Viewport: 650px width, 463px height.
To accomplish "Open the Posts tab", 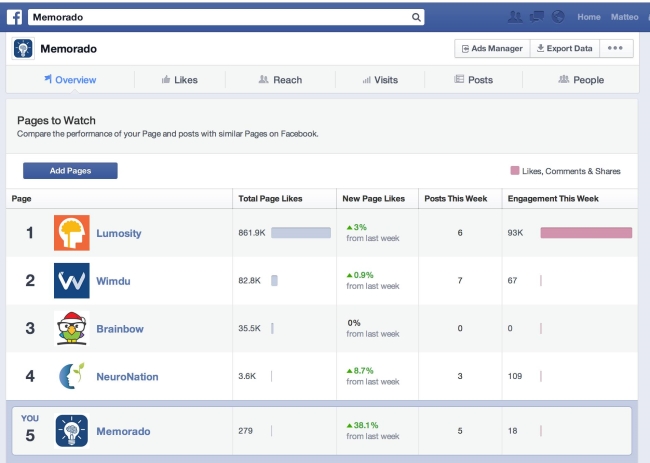I will pyautogui.click(x=473, y=80).
